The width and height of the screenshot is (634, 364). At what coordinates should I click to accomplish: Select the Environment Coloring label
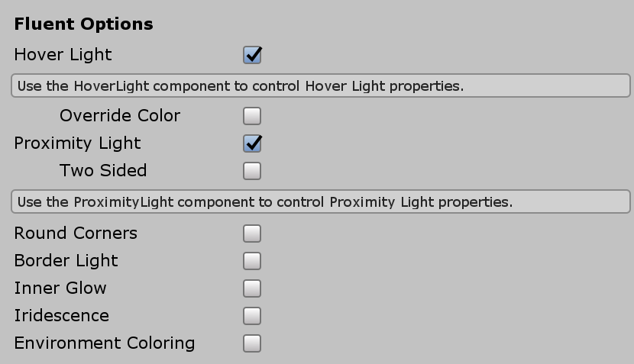[x=105, y=343]
